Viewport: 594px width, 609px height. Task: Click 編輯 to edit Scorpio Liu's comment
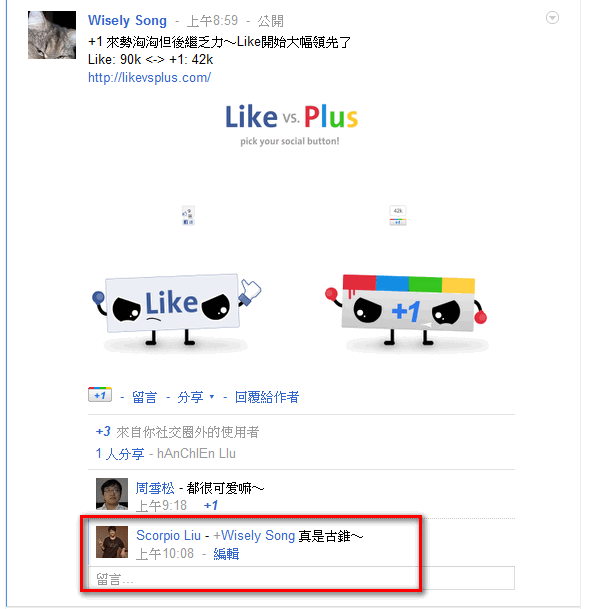pos(226,553)
